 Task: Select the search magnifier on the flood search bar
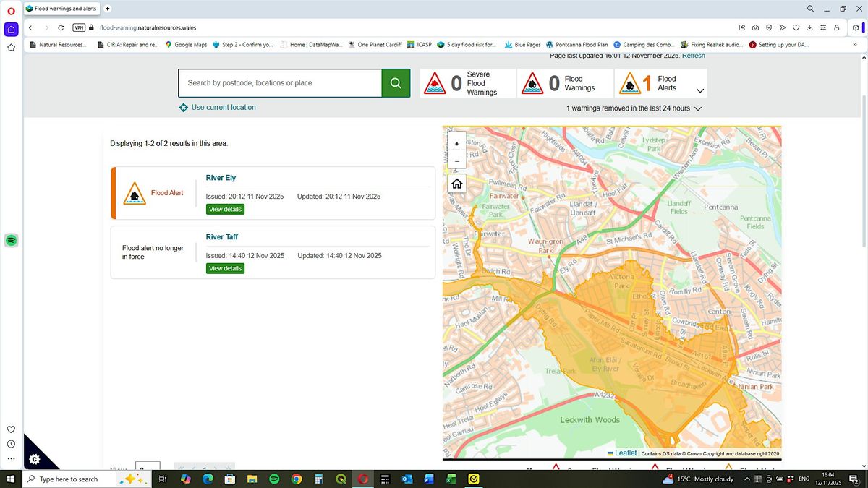pyautogui.click(x=396, y=82)
